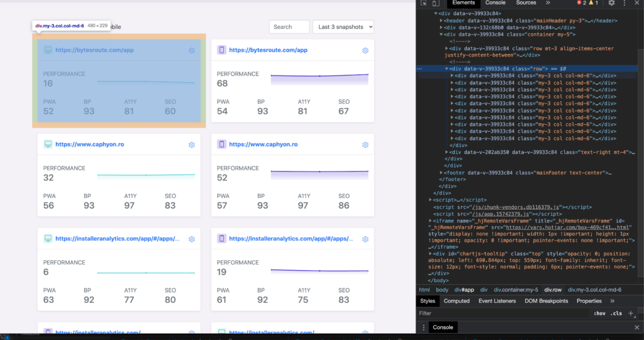Select the DOM Breakpoints pane tab
644x340 pixels.
(x=547, y=301)
